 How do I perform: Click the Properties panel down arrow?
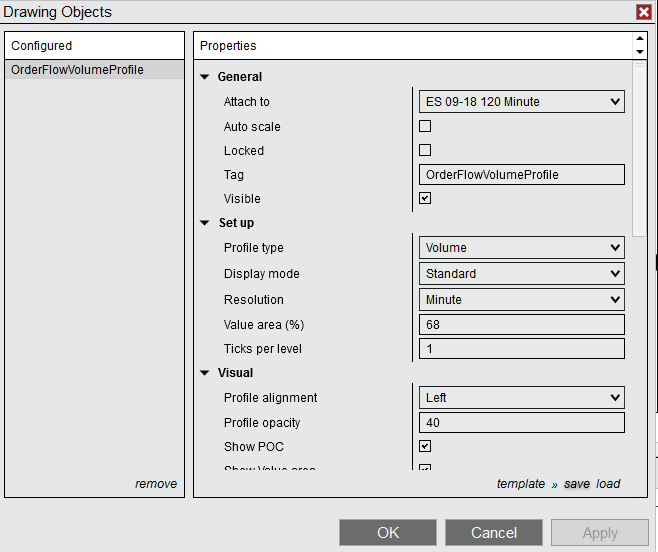point(640,52)
